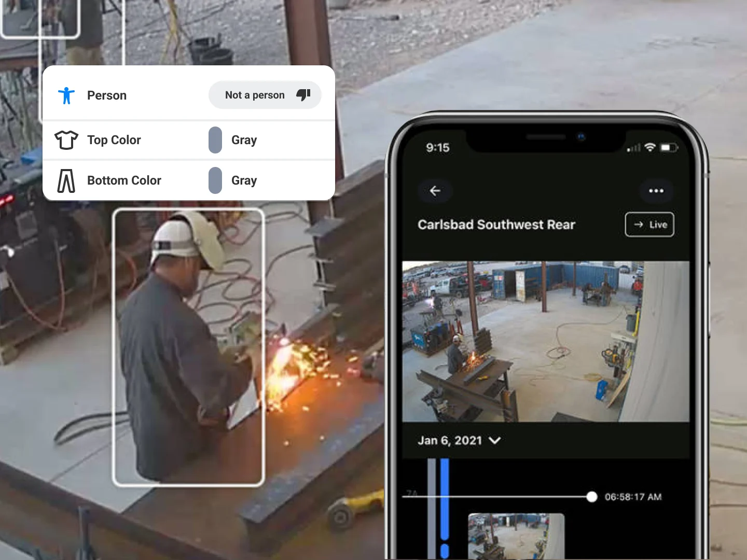The height and width of the screenshot is (560, 747).
Task: Select the shirt icon beside Top Color
Action: pyautogui.click(x=66, y=140)
